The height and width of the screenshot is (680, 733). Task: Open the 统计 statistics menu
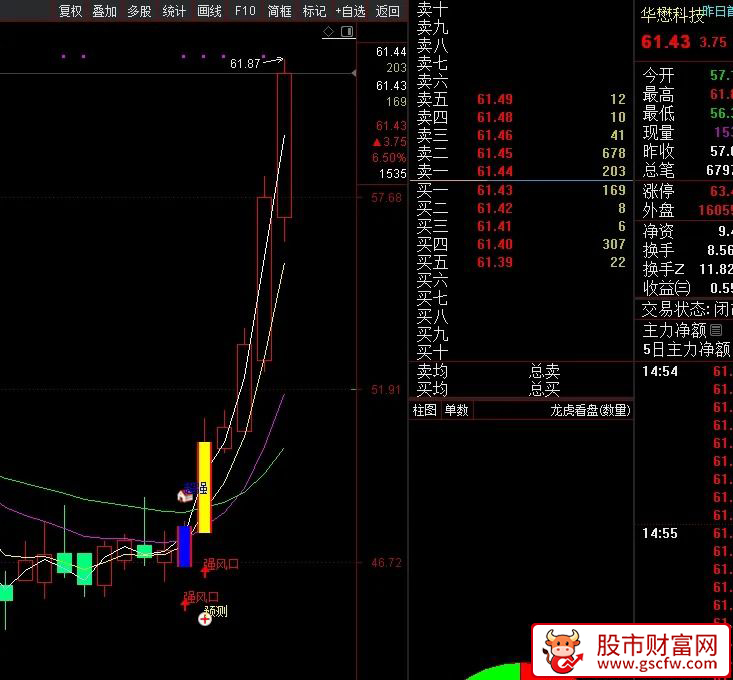click(x=174, y=11)
